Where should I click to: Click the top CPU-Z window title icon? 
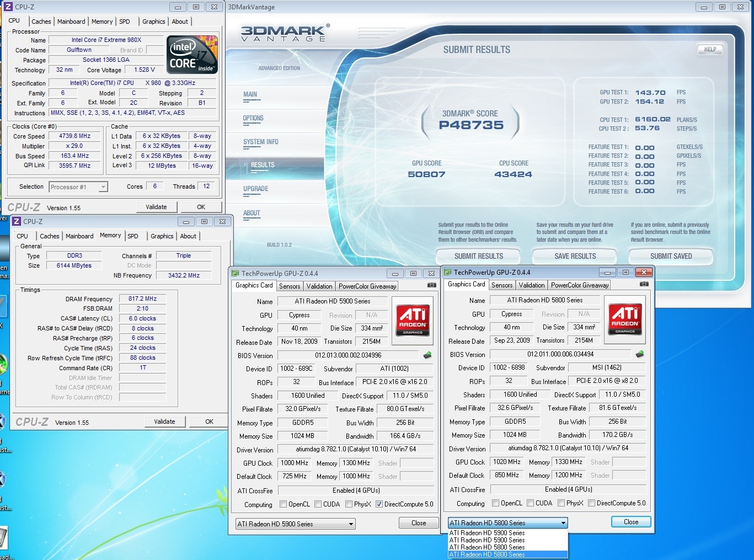[x=8, y=7]
